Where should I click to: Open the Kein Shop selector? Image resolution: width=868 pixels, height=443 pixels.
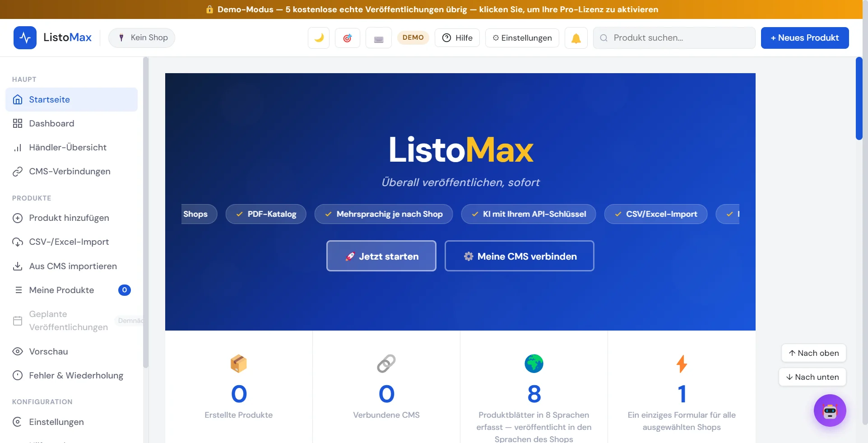(x=142, y=38)
